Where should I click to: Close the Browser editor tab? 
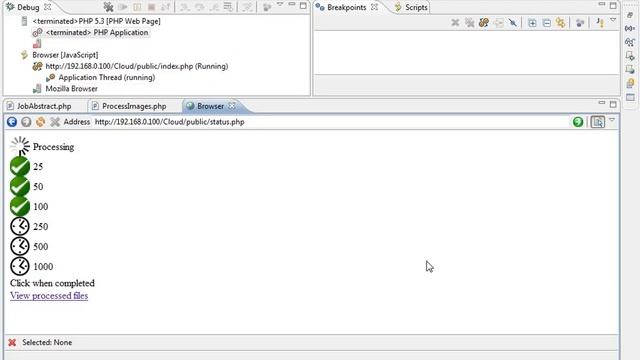[x=232, y=106]
